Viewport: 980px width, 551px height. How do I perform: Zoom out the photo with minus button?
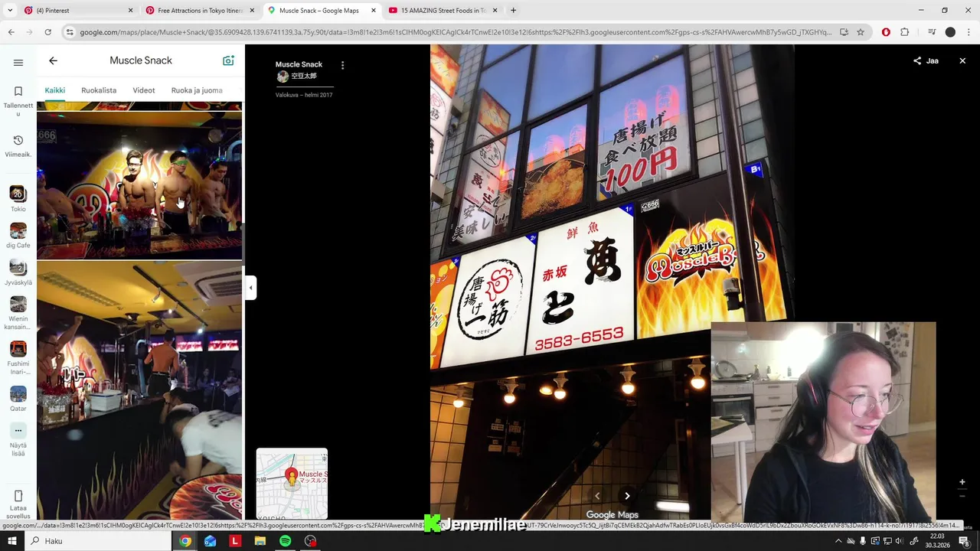pos(962,496)
